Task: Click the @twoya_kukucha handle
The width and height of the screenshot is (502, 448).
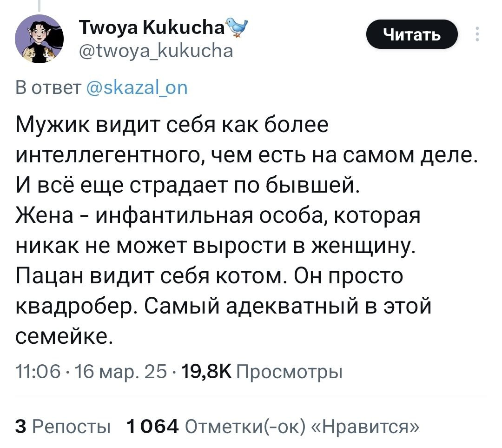Action: pyautogui.click(x=156, y=51)
